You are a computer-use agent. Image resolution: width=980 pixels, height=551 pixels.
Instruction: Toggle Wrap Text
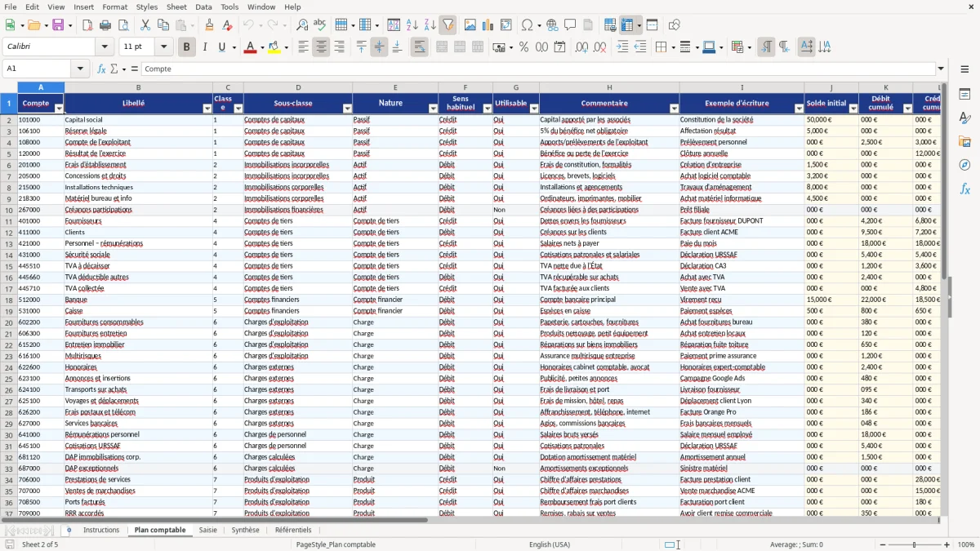pyautogui.click(x=419, y=47)
